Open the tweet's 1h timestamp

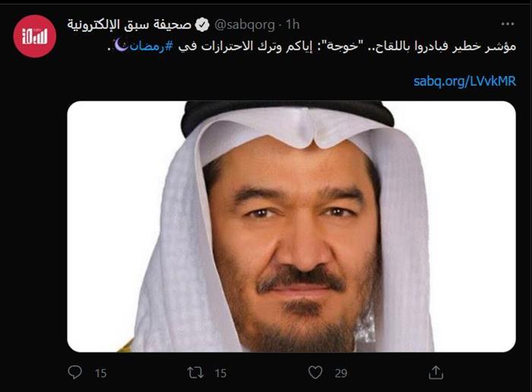[293, 24]
